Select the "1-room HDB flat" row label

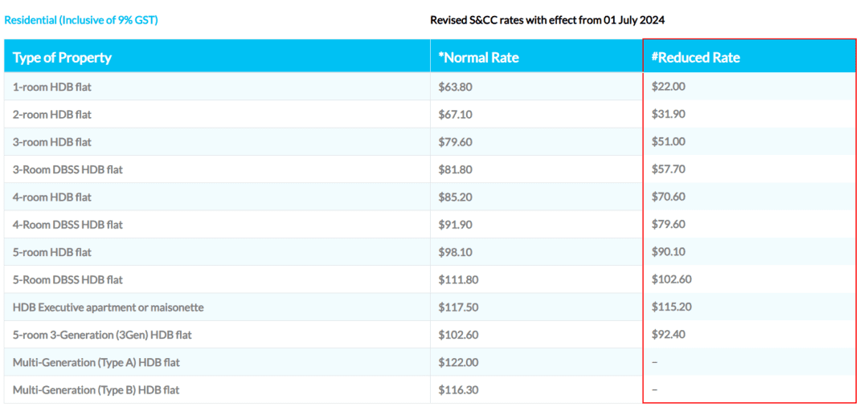(x=51, y=87)
